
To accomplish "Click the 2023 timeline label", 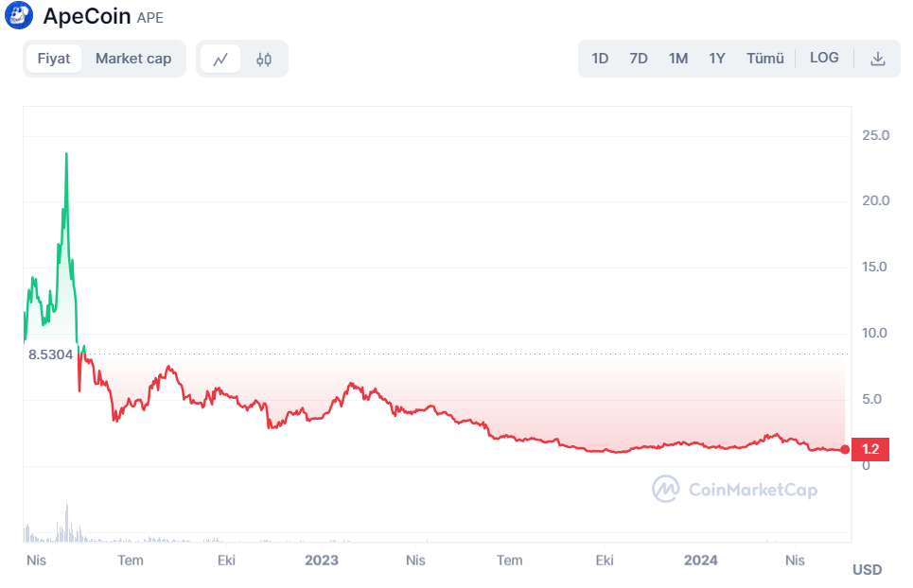I will coord(322,560).
